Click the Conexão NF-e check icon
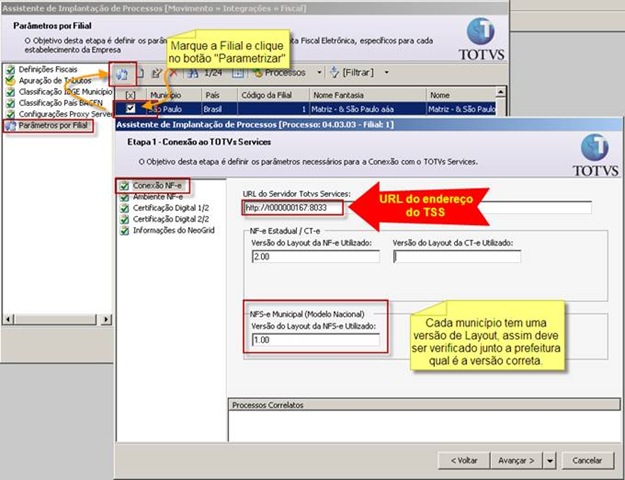The height and width of the screenshot is (480, 625). [125, 186]
